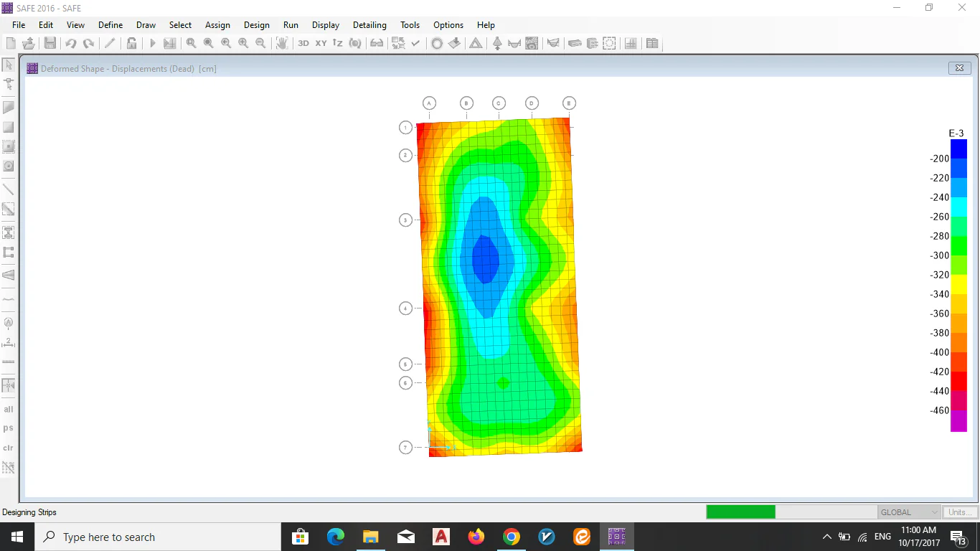Open the Display menu

click(326, 25)
